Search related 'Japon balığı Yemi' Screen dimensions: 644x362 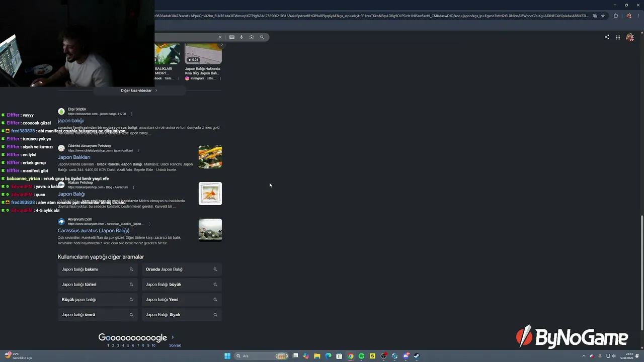[182, 300]
